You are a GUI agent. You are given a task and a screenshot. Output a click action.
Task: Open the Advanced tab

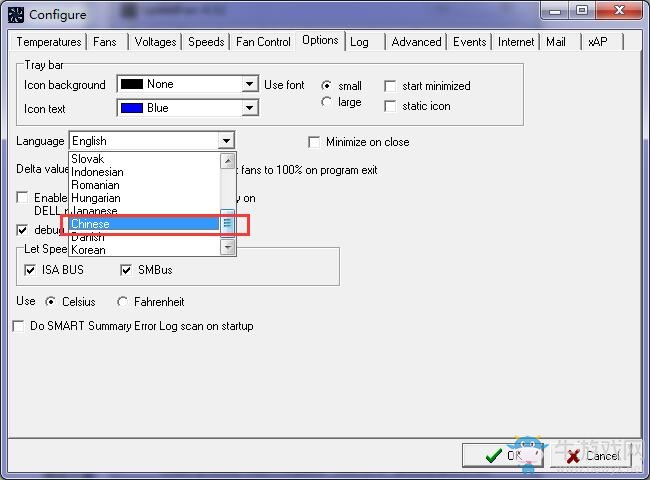[416, 42]
